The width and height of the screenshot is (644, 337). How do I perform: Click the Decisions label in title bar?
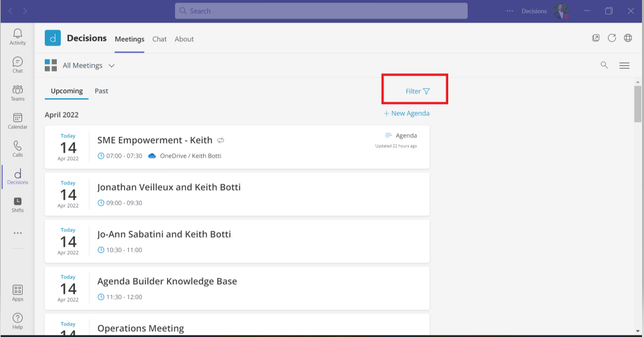[534, 11]
